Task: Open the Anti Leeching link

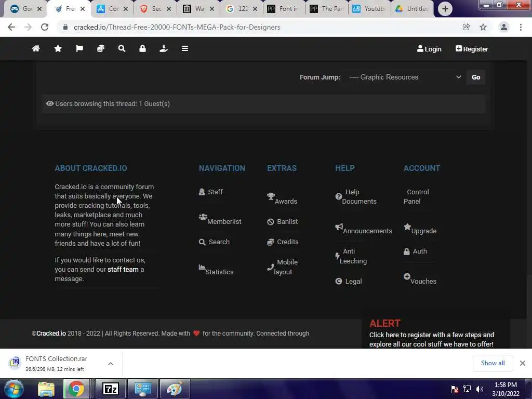Action: pos(351,256)
